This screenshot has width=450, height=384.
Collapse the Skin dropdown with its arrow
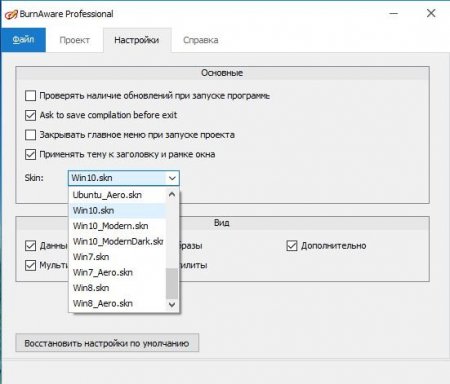click(x=172, y=178)
